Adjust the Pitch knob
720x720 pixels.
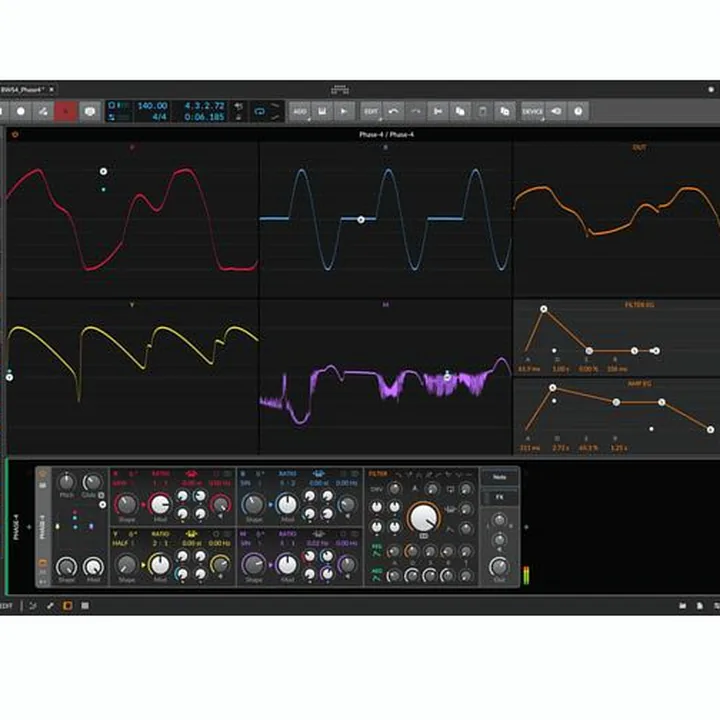click(67, 482)
